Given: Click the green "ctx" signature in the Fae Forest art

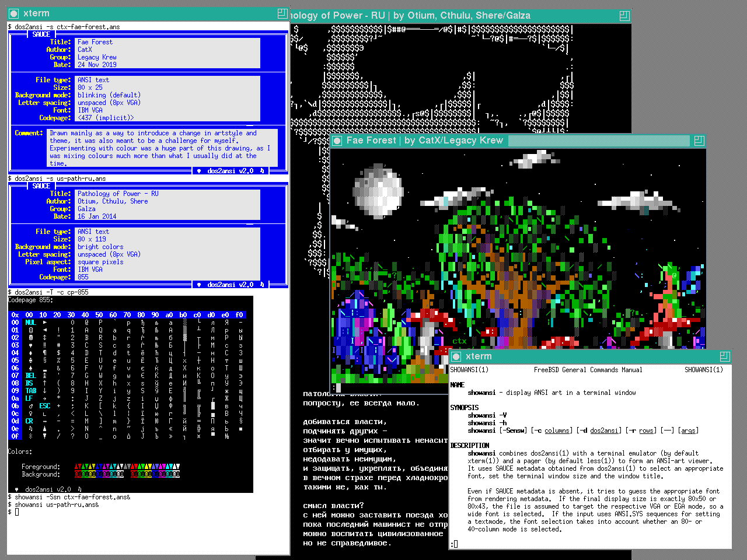Looking at the screenshot, I should click(x=460, y=341).
